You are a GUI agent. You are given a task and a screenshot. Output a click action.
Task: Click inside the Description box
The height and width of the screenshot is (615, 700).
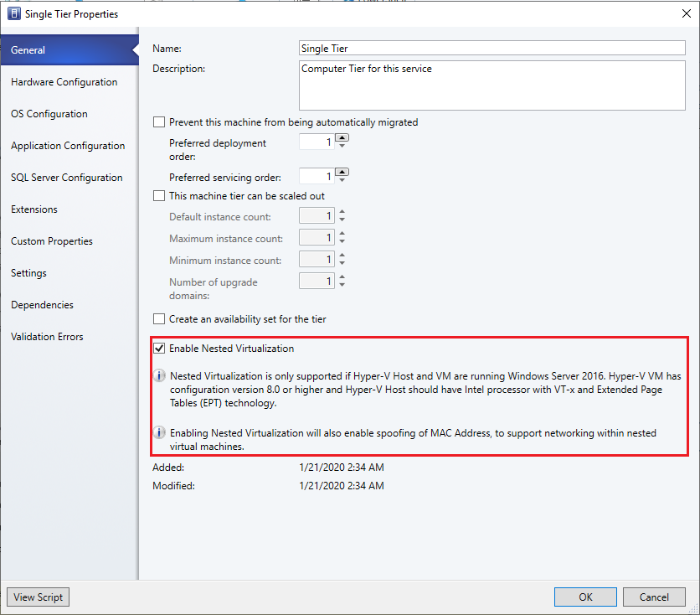tap(492, 84)
